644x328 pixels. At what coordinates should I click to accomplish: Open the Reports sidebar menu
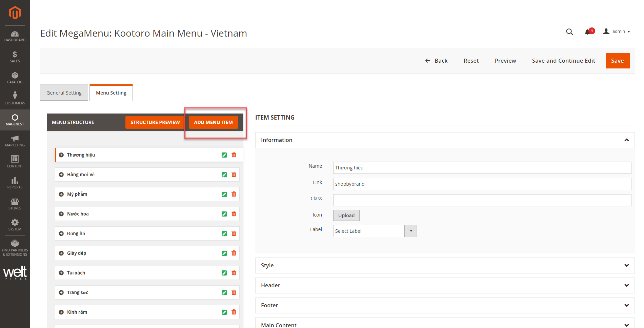tap(15, 183)
